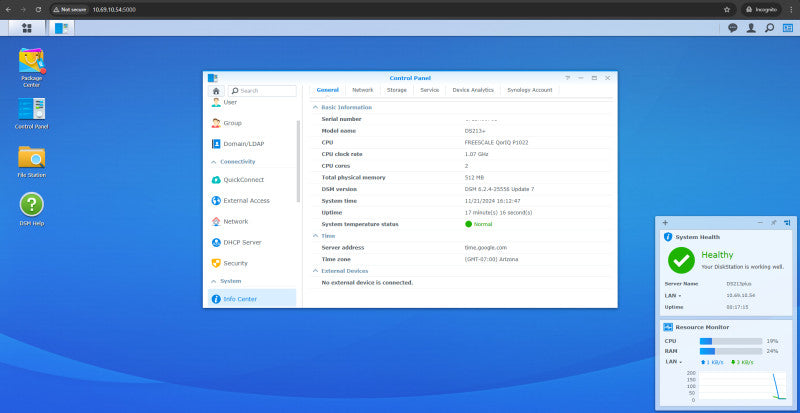The height and width of the screenshot is (413, 800).
Task: Click the Control Panel search field
Action: click(262, 91)
